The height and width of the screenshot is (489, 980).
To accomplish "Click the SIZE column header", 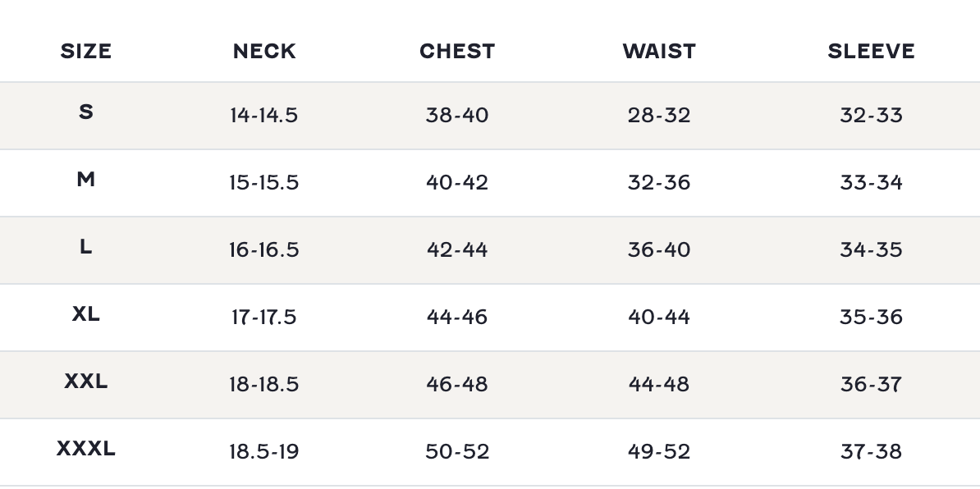I will [85, 51].
